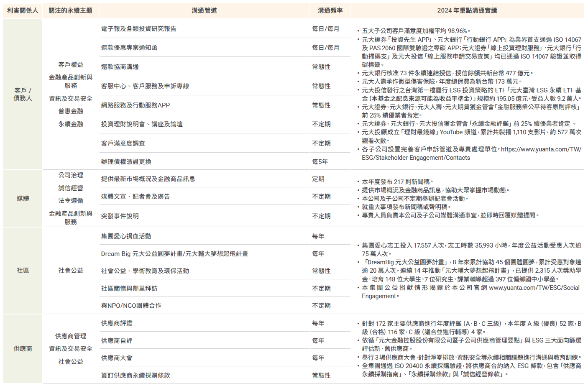Click the 客戶權益 topic
588x386 pixels.
tap(71, 65)
